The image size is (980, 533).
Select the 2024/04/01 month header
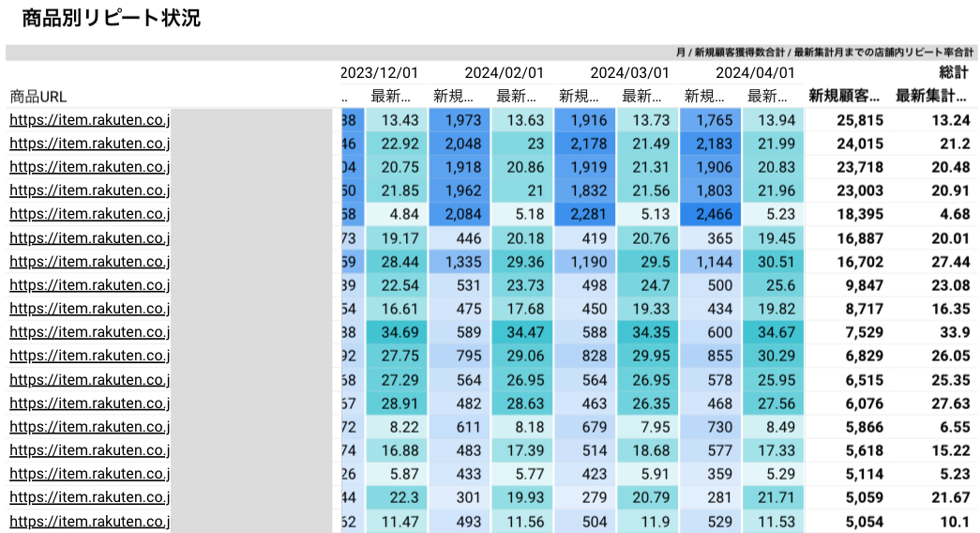(x=755, y=72)
